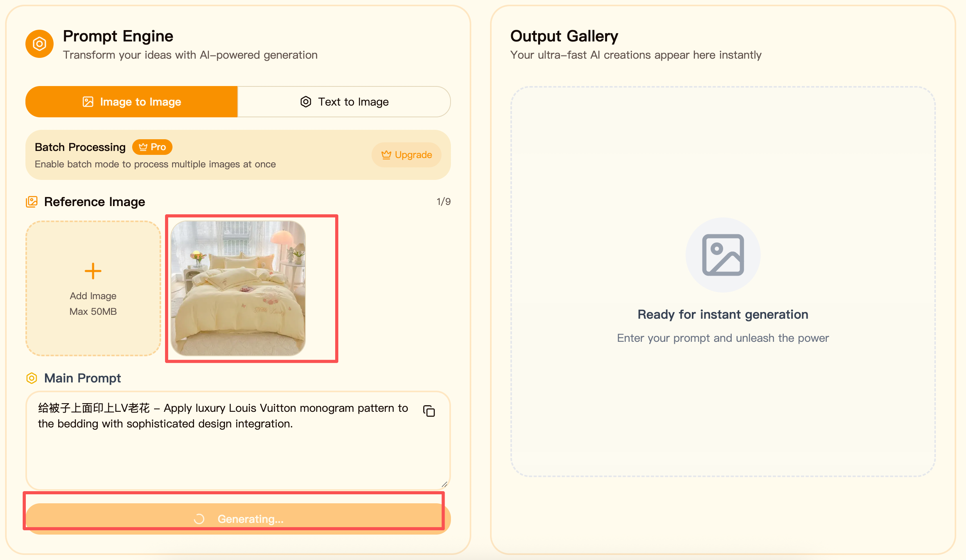Click the image placeholder icon in gallery
Viewport: 966px width, 560px height.
[723, 255]
